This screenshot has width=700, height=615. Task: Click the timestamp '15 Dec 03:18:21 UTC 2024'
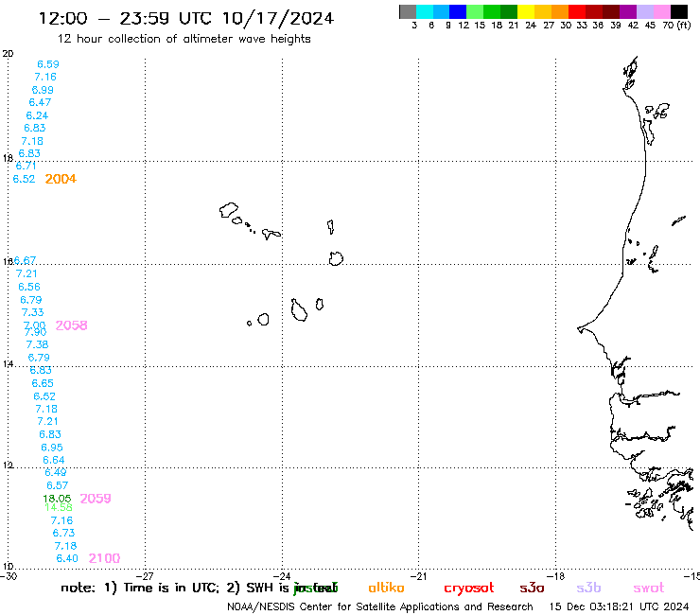pyautogui.click(x=619, y=606)
